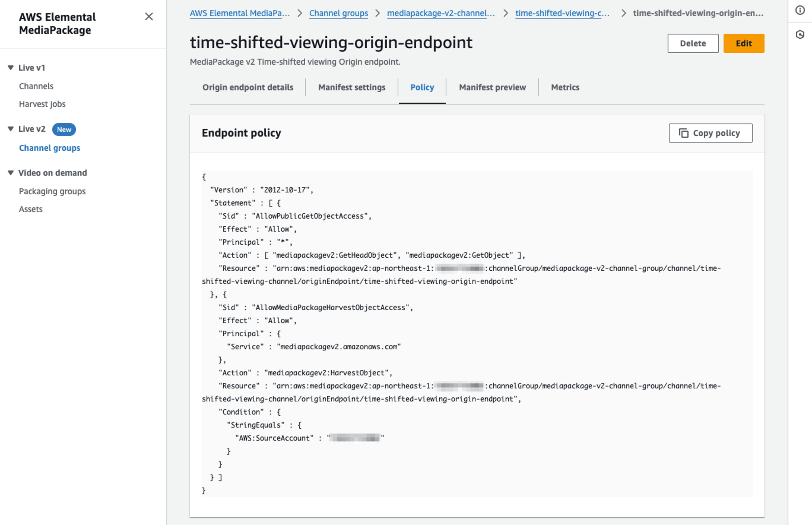Click the orange Edit button
Screen dimensions: 812x525
pos(744,43)
